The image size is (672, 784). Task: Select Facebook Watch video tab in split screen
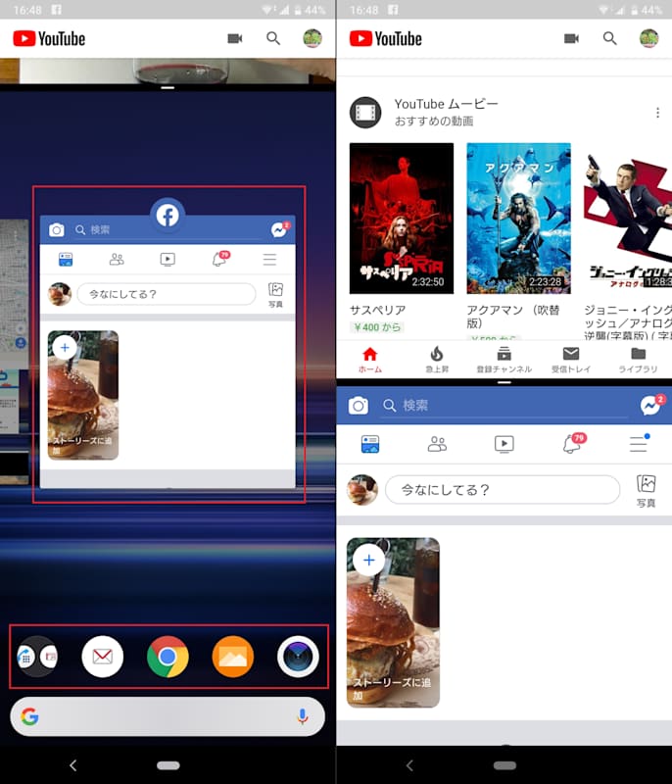(504, 444)
